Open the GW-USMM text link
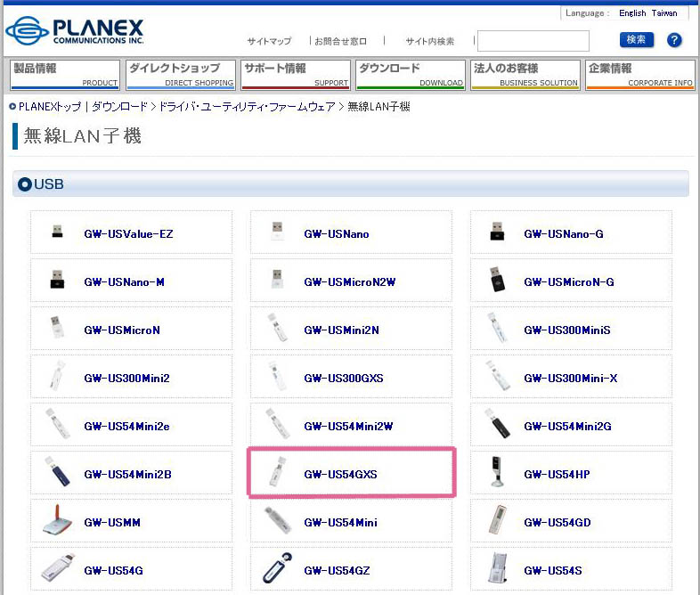This screenshot has width=700, height=595. tap(112, 523)
